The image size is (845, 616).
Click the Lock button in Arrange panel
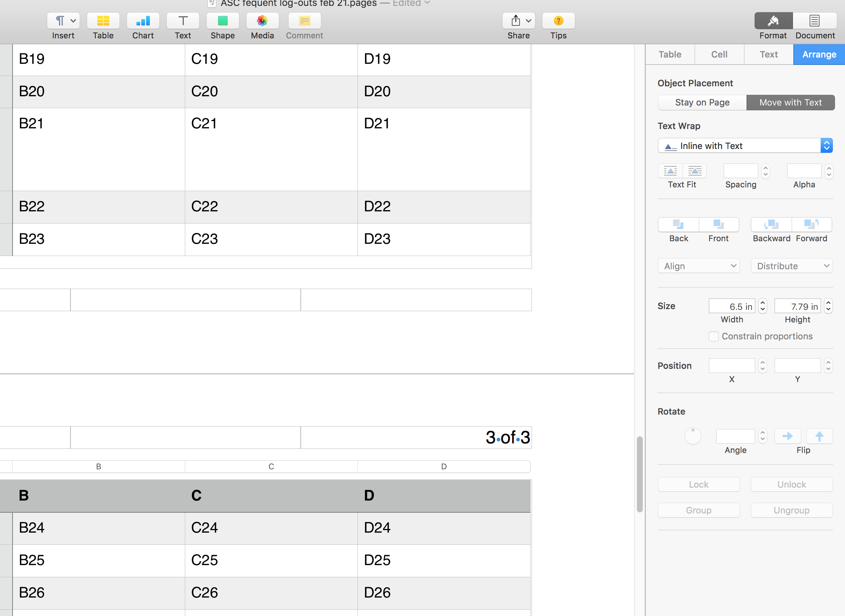pos(699,484)
